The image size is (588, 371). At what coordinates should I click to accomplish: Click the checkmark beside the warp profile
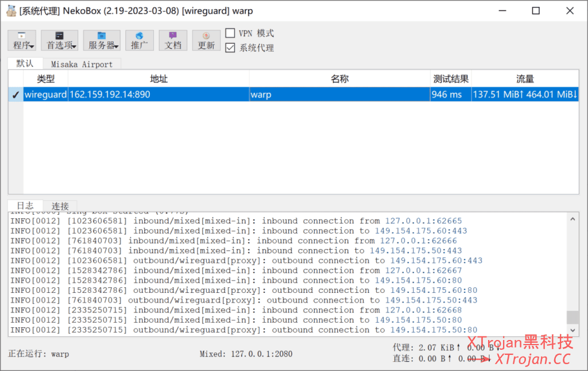pyautogui.click(x=15, y=94)
